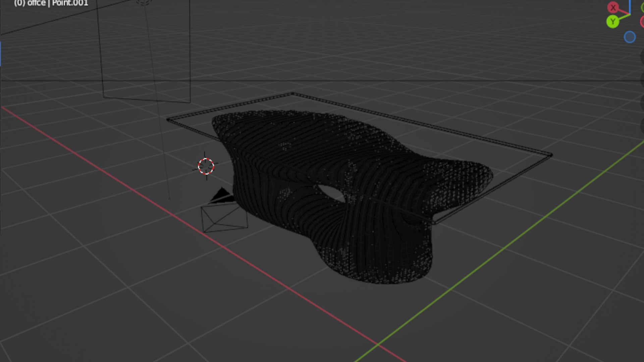Click the red-white 3D cursor
Image resolution: width=644 pixels, height=362 pixels.
pyautogui.click(x=206, y=166)
